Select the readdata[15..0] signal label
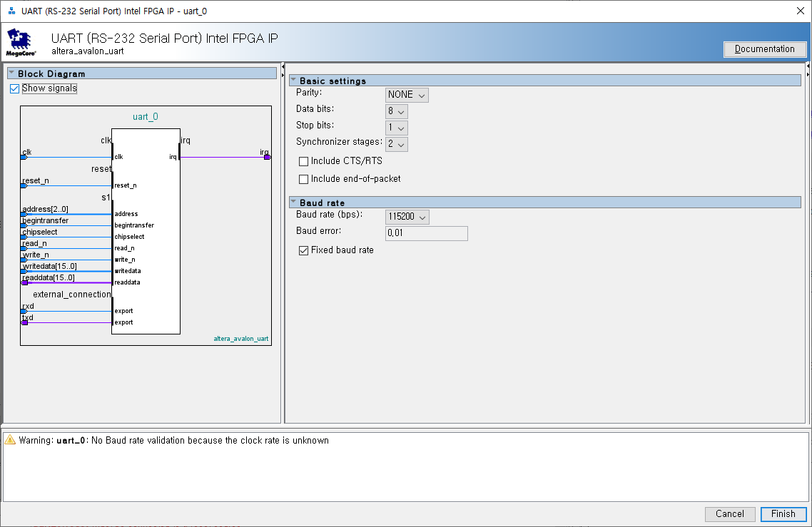The image size is (812, 527). (x=49, y=277)
